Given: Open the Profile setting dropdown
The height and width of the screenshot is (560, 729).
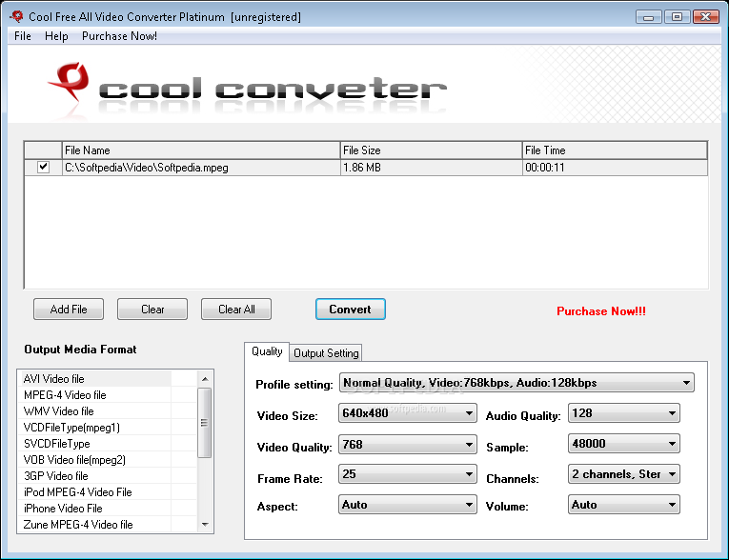Looking at the screenshot, I should point(516,383).
